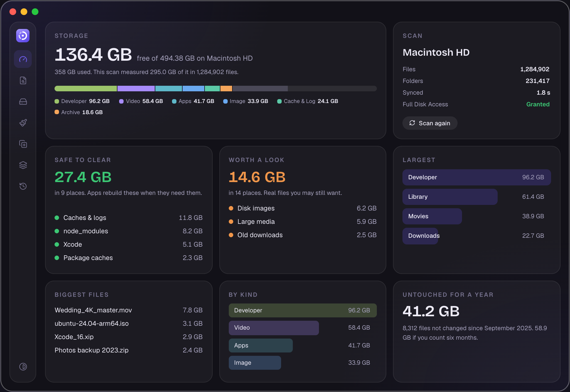Click the green Granted status text

point(538,104)
